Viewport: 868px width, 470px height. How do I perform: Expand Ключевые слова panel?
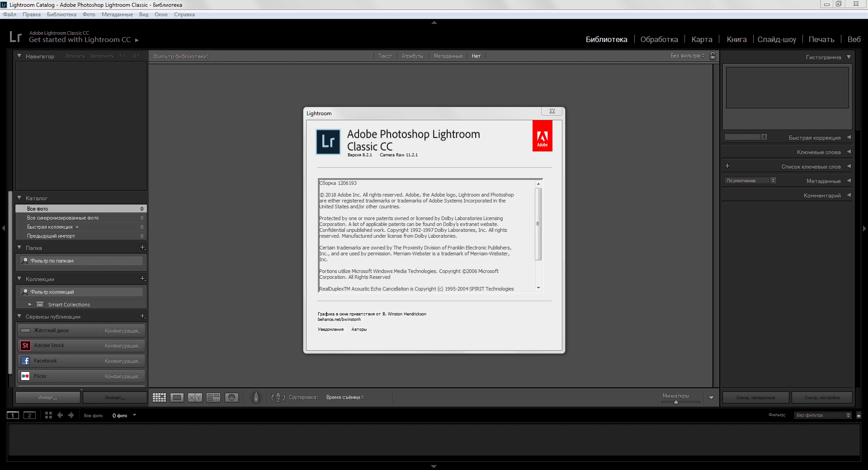point(849,152)
